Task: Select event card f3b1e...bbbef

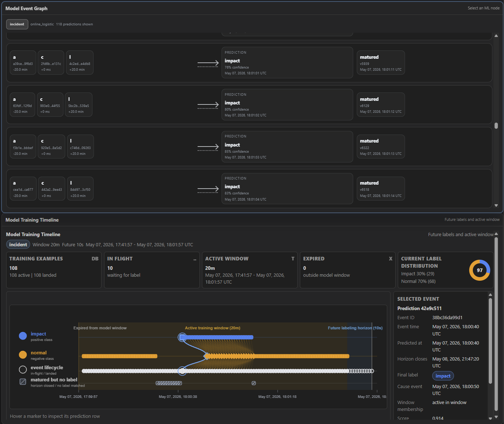Action: (x=23, y=147)
